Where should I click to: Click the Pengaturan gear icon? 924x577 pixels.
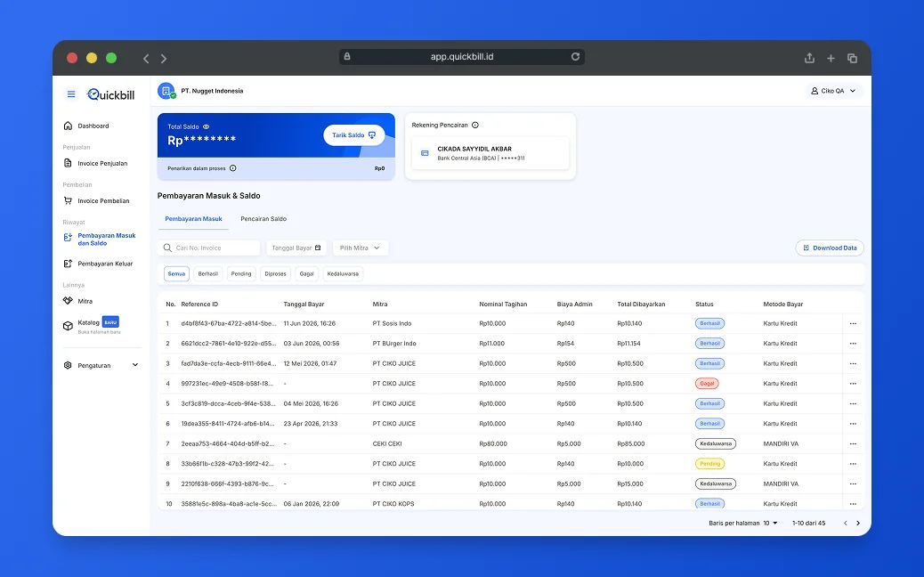coord(68,365)
